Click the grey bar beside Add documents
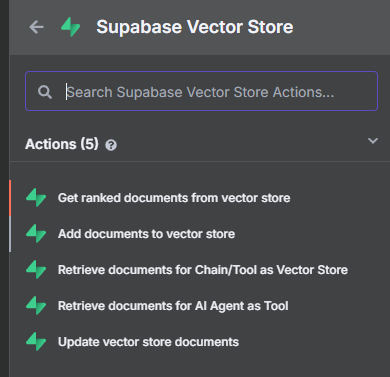Viewport: 390px width, 377px height. tap(10, 234)
